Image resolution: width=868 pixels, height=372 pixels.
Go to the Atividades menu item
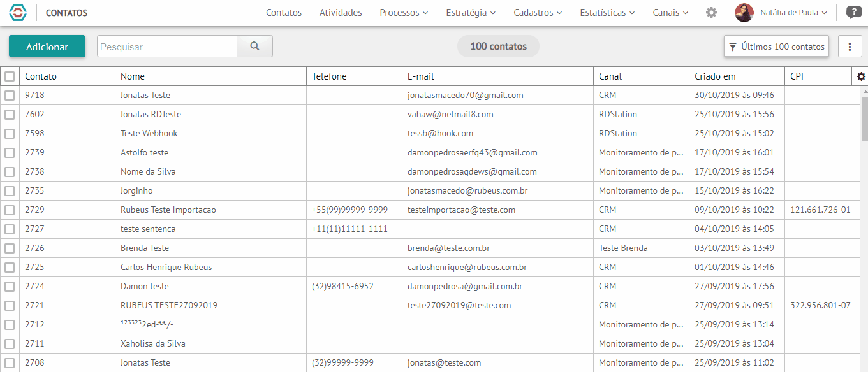coord(341,13)
